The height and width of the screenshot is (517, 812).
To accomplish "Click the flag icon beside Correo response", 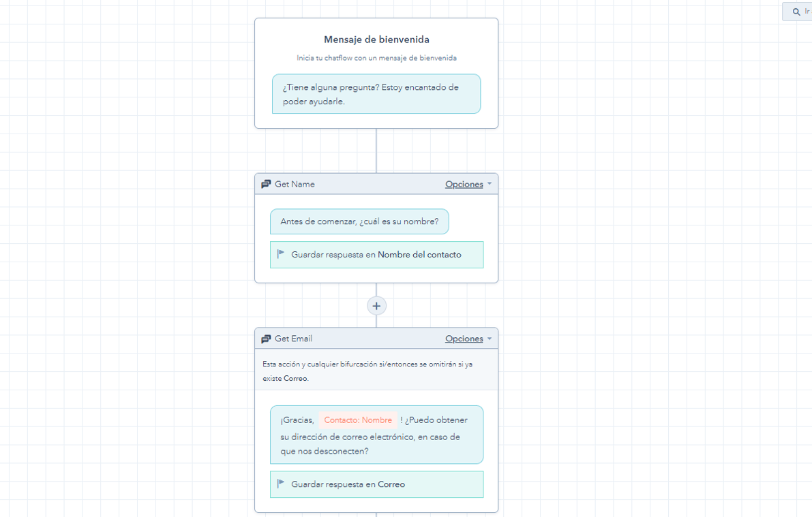I will 282,484.
